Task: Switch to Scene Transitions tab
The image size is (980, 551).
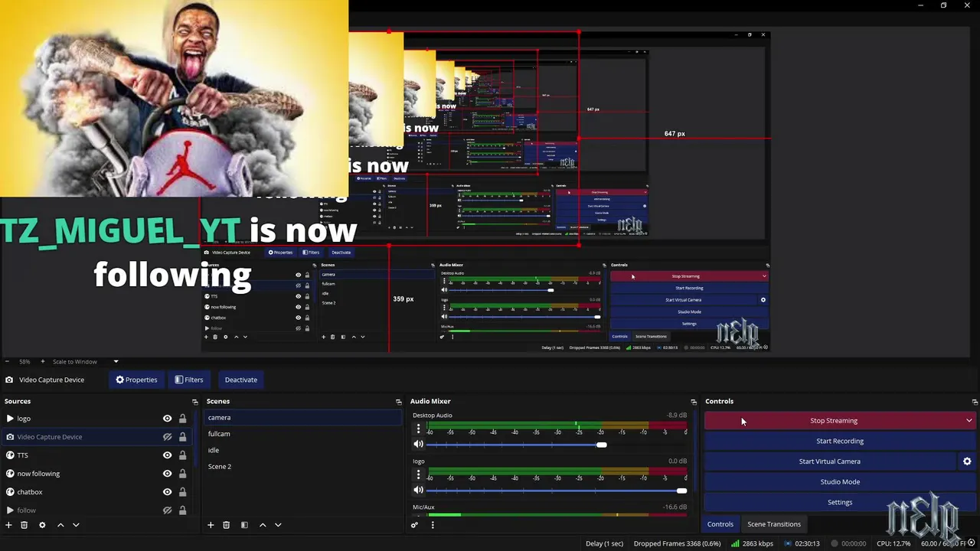Action: (x=774, y=524)
